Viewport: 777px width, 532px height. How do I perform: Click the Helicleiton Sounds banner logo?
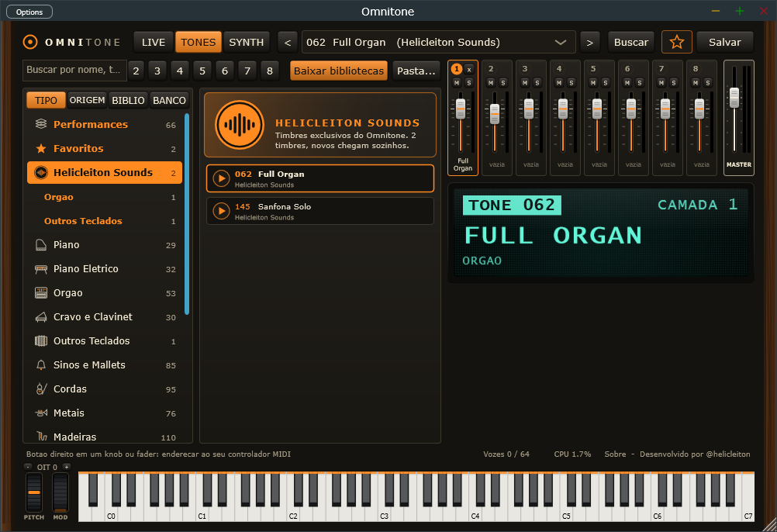pyautogui.click(x=240, y=125)
